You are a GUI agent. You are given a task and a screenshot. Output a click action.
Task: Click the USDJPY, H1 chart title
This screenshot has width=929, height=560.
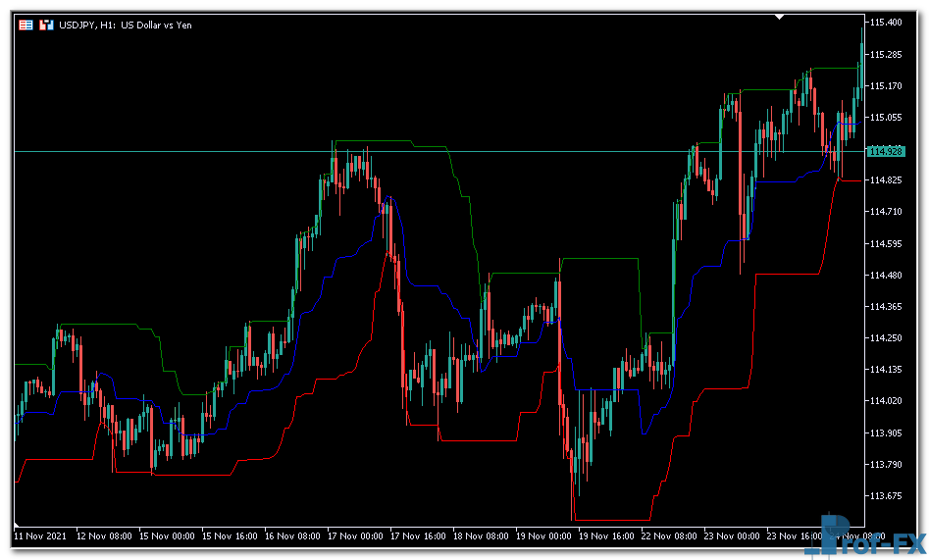[128, 25]
